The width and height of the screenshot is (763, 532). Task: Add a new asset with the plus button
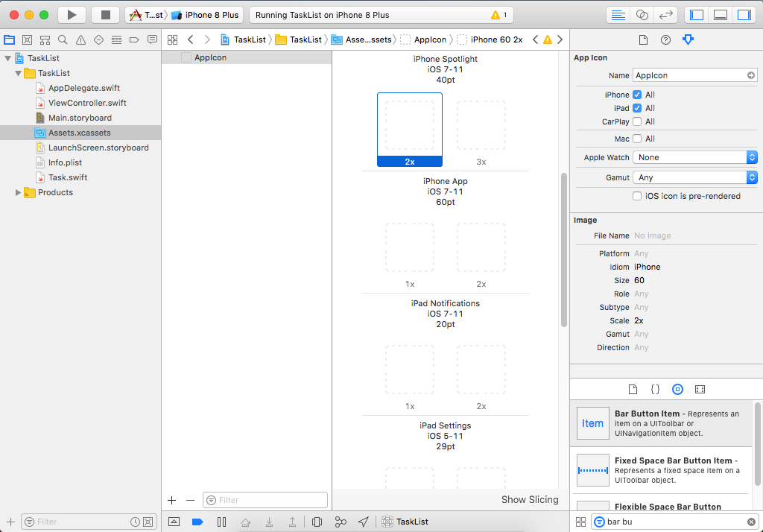click(x=171, y=500)
